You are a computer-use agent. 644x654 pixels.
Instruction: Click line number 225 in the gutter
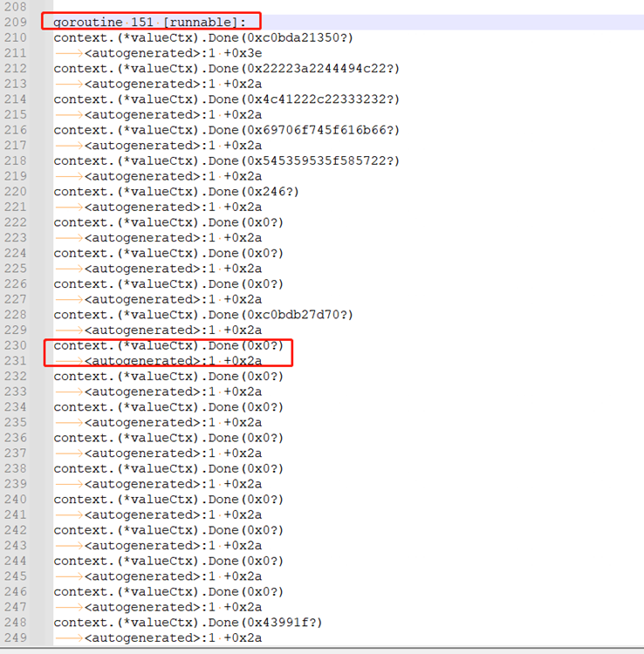point(16,269)
